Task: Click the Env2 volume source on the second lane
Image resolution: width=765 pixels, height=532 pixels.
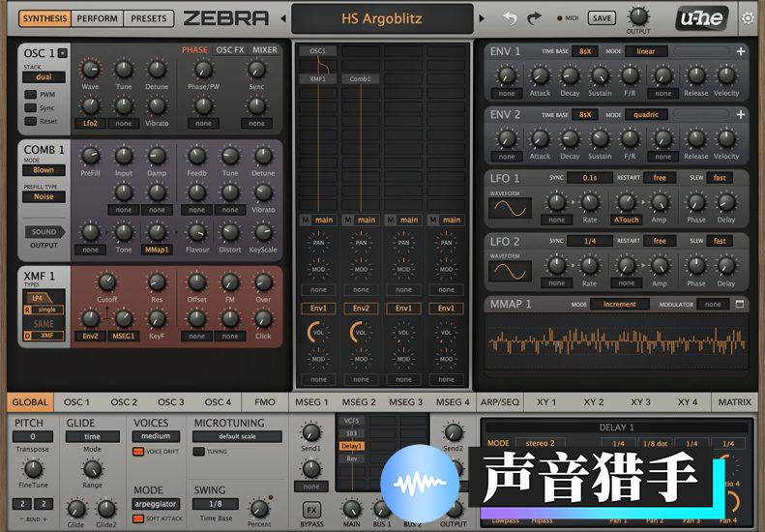Action: [x=361, y=308]
